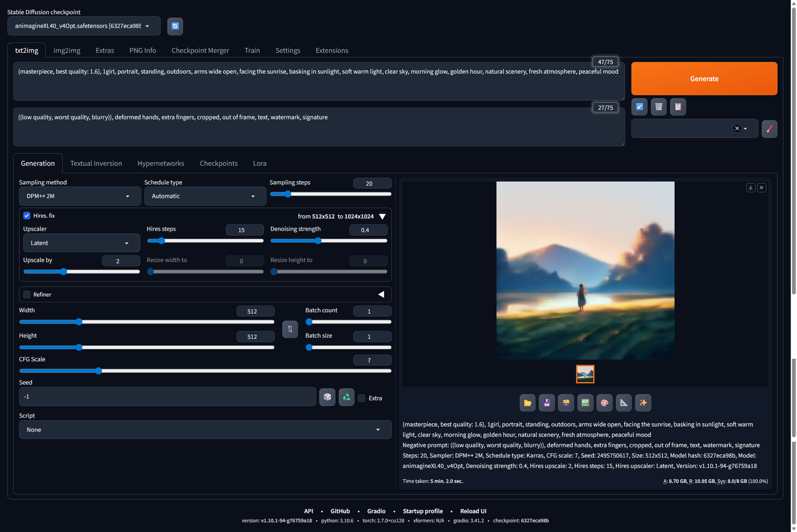The image size is (797, 532).
Task: Clear the styles selection X
Action: 737,129
